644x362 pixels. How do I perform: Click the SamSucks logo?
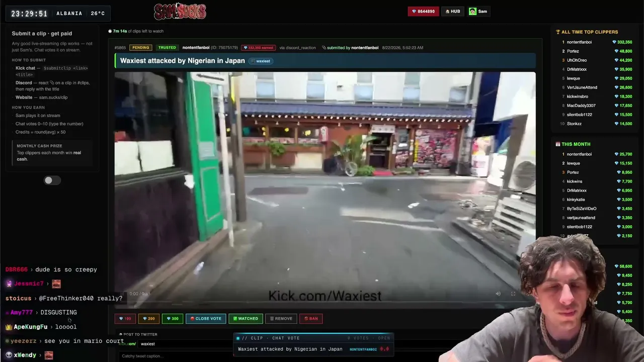click(x=180, y=11)
